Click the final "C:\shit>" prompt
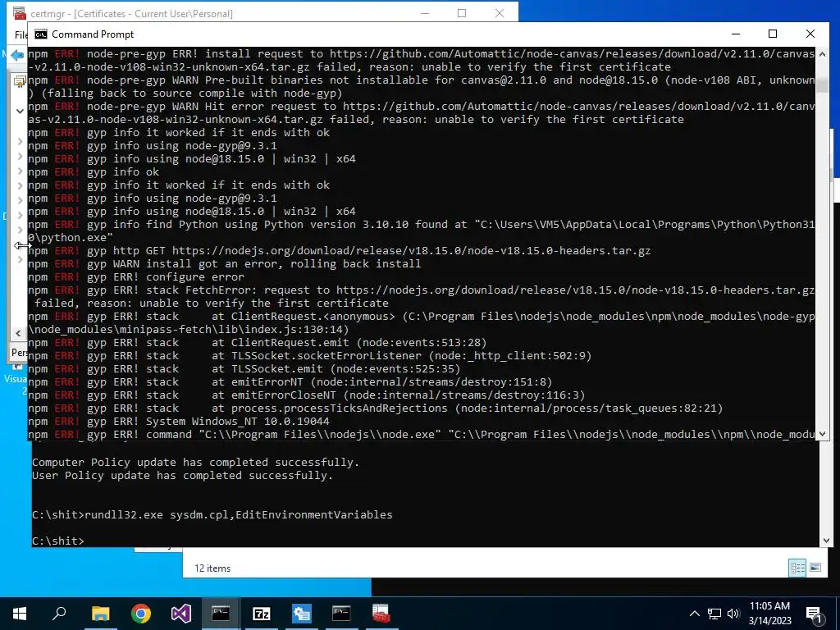The height and width of the screenshot is (630, 840). [x=58, y=541]
